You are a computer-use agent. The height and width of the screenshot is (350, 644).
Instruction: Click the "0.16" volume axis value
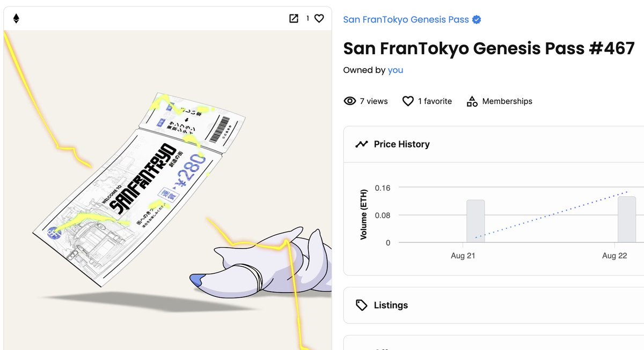(x=382, y=188)
